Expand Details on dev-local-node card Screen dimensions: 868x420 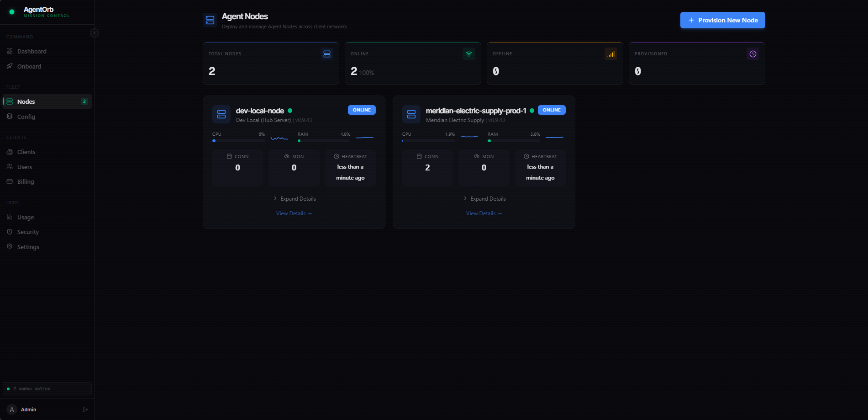point(295,199)
